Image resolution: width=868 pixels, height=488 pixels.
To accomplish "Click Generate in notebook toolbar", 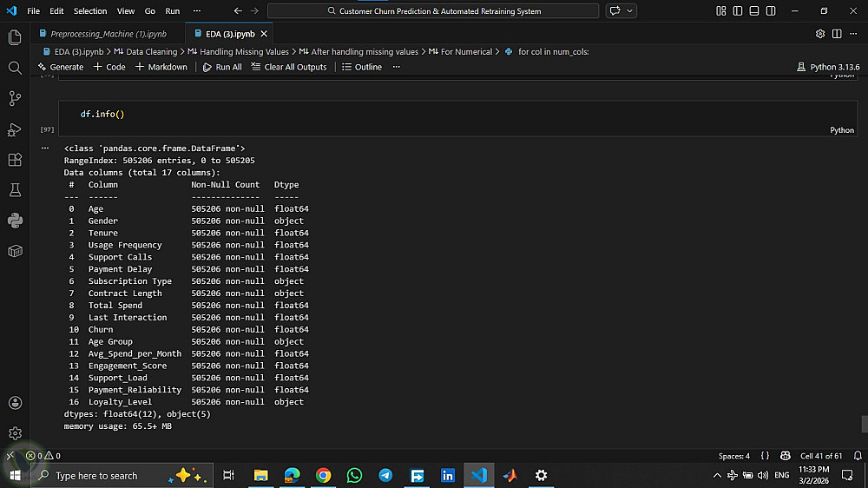I will 61,67.
